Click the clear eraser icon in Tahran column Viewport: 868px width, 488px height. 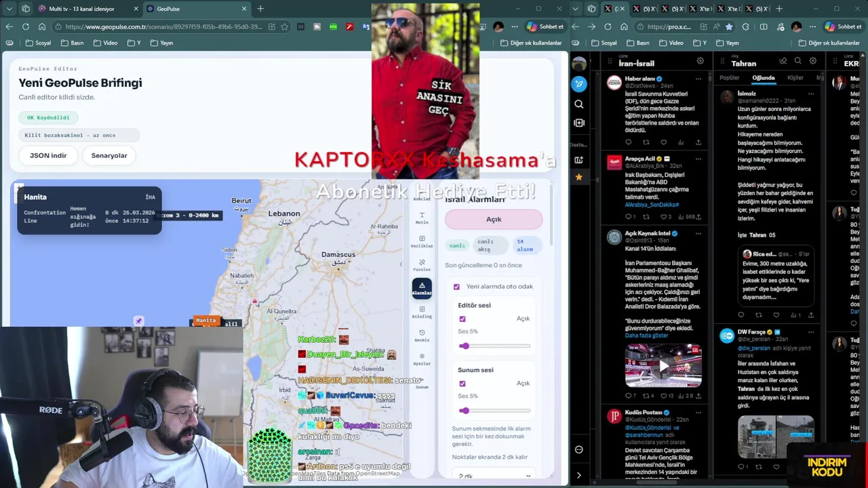tap(783, 61)
